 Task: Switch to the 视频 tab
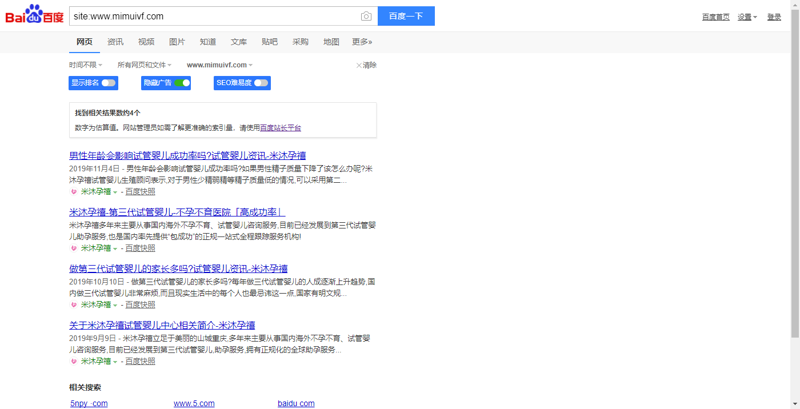tap(146, 42)
